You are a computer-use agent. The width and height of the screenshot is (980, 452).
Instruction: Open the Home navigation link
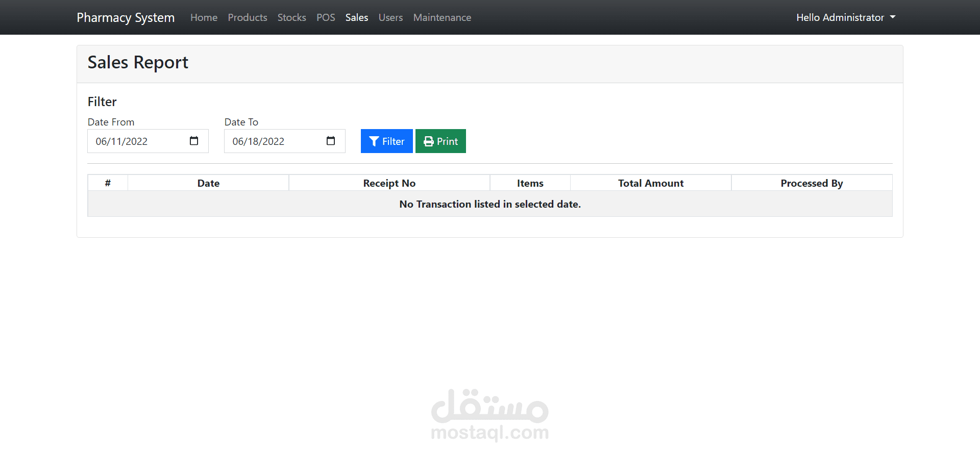[x=204, y=17]
